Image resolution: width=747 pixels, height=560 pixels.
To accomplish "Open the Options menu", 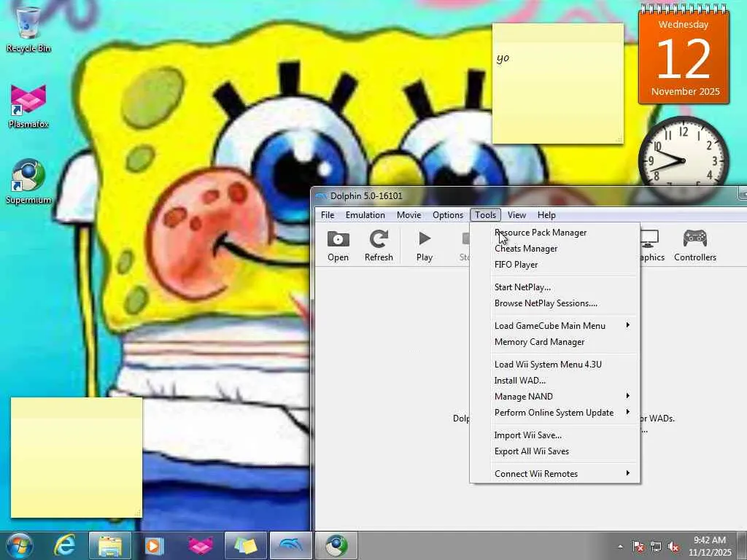I will [448, 215].
